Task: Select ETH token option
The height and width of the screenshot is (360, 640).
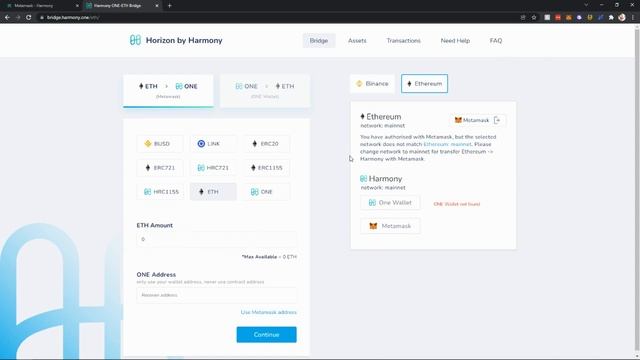Action: point(213,192)
